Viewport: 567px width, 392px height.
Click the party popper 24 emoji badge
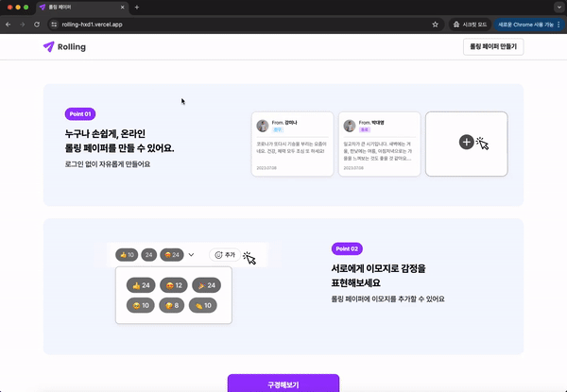click(x=206, y=285)
